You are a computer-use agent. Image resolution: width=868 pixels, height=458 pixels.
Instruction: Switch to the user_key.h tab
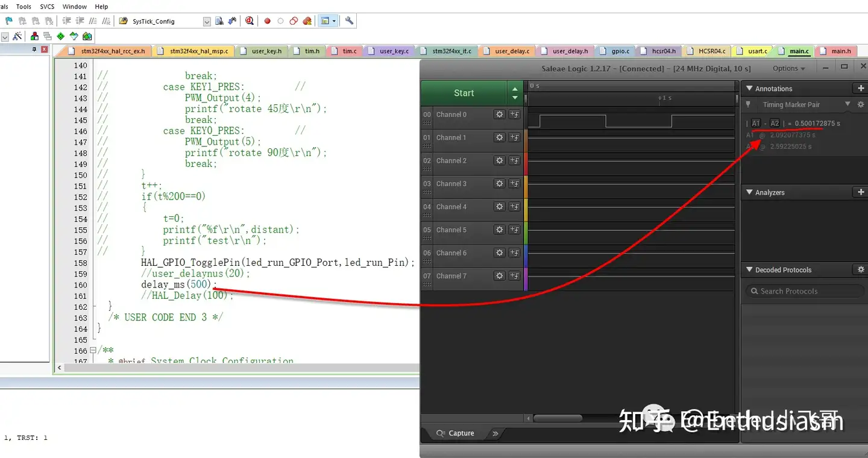click(x=261, y=51)
